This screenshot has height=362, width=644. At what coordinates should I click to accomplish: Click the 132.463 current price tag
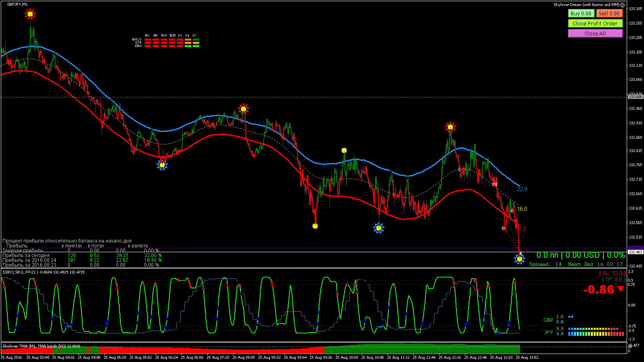coord(636,252)
